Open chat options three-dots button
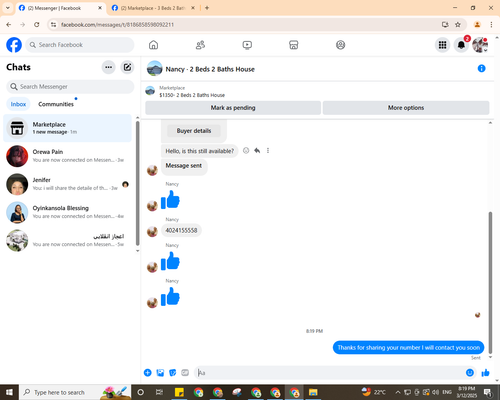 click(108, 67)
